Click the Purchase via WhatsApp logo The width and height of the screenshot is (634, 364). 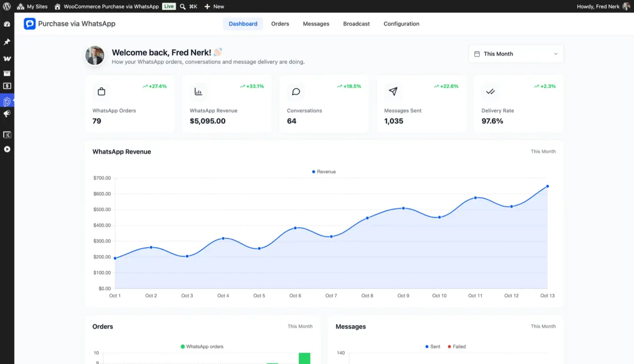point(30,24)
